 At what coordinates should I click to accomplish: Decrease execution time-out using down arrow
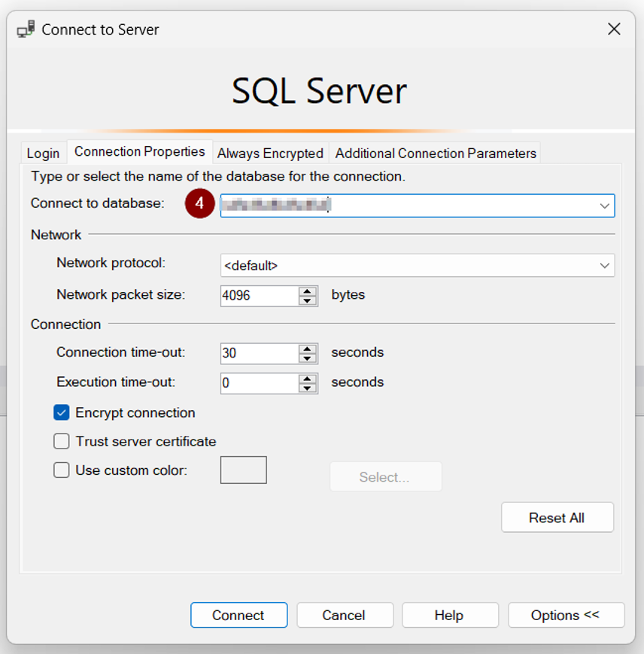point(307,388)
